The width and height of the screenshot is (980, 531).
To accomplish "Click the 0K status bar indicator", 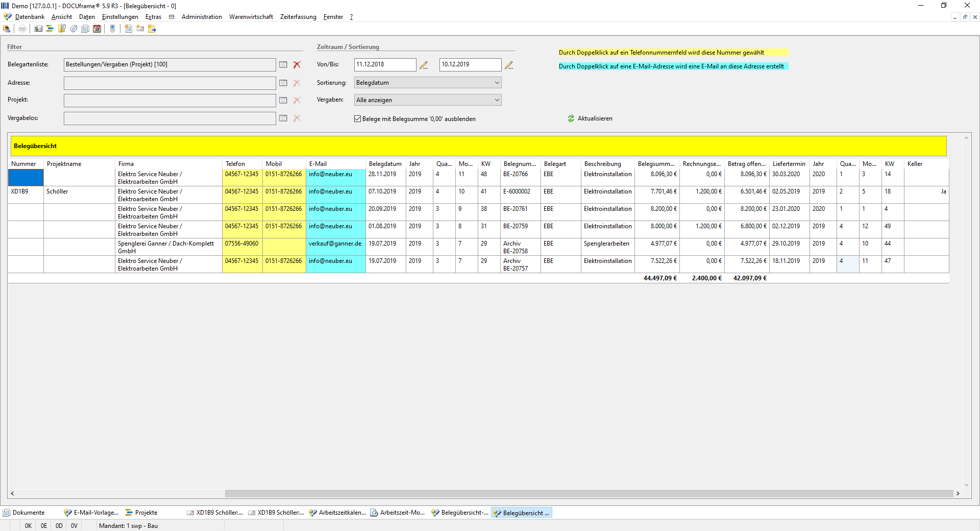I will pos(28,526).
